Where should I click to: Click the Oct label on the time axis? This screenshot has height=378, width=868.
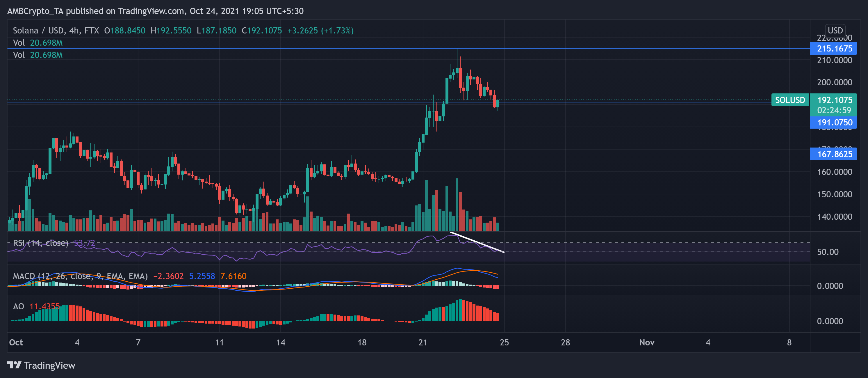click(16, 342)
